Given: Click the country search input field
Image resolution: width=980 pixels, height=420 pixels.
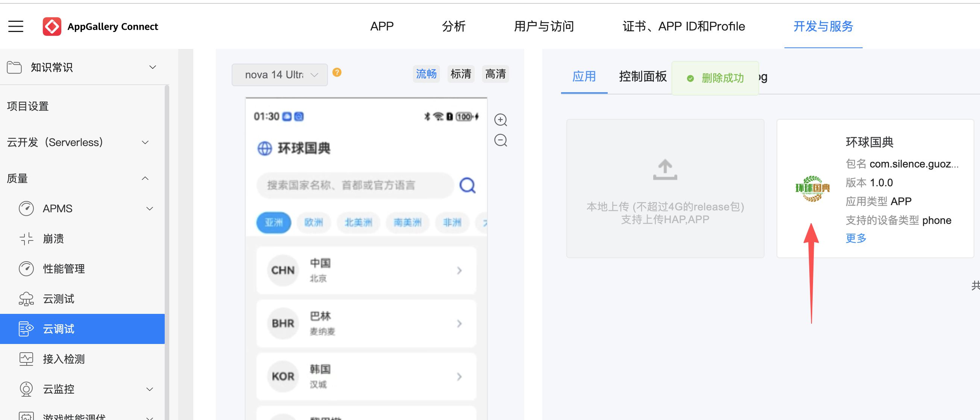Looking at the screenshot, I should (x=355, y=186).
